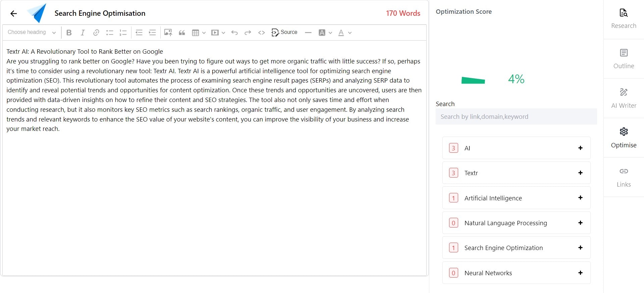
Task: Click the Optimization Score heading
Action: (x=464, y=11)
